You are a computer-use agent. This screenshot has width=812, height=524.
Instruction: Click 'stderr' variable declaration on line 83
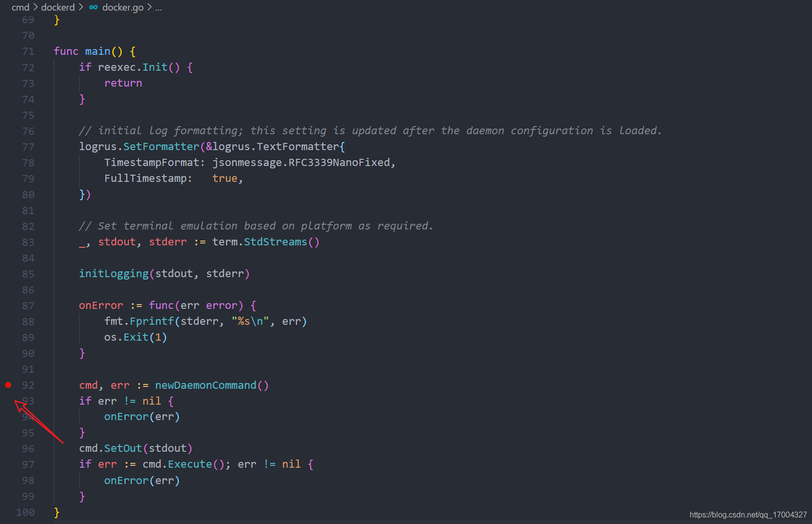(168, 242)
